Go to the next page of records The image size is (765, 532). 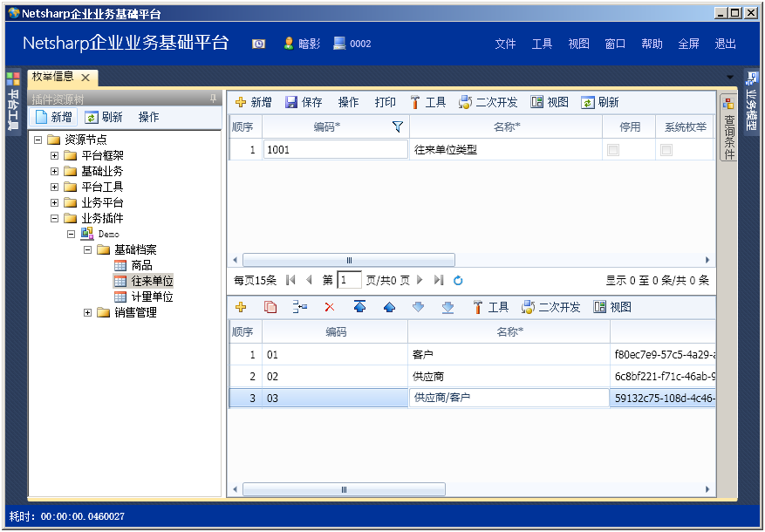(420, 280)
